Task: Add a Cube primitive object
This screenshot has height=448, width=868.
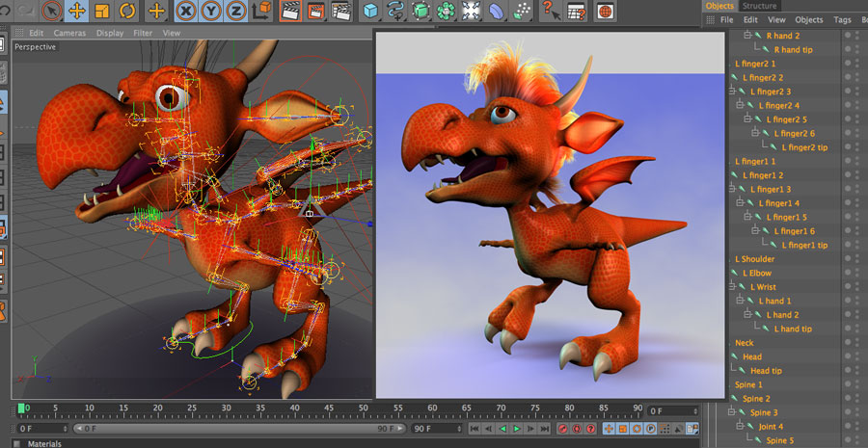Action: point(369,12)
